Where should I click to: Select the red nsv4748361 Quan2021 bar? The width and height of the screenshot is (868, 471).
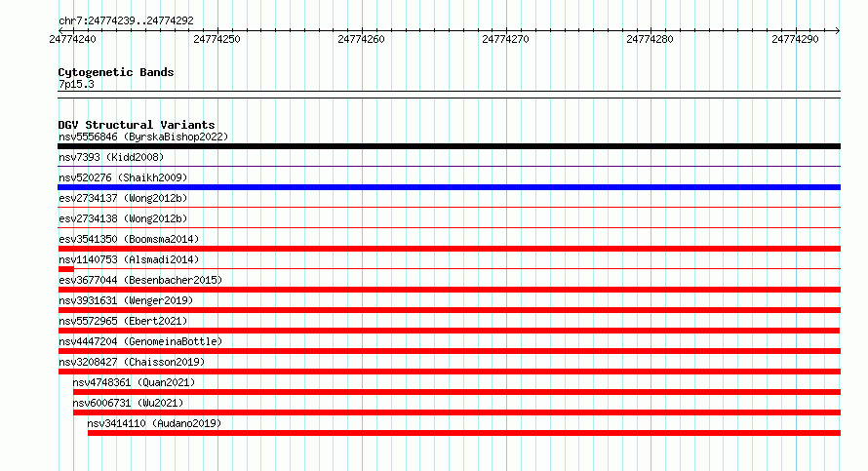[x=456, y=392]
